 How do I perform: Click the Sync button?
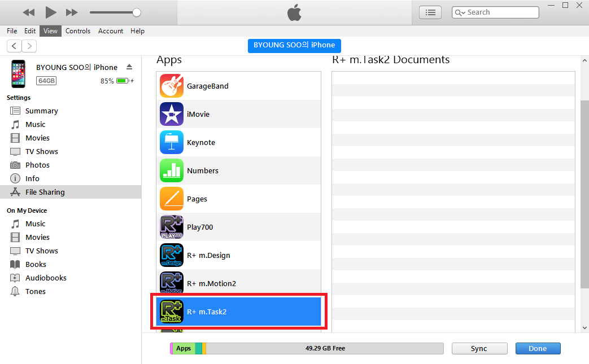coord(479,348)
